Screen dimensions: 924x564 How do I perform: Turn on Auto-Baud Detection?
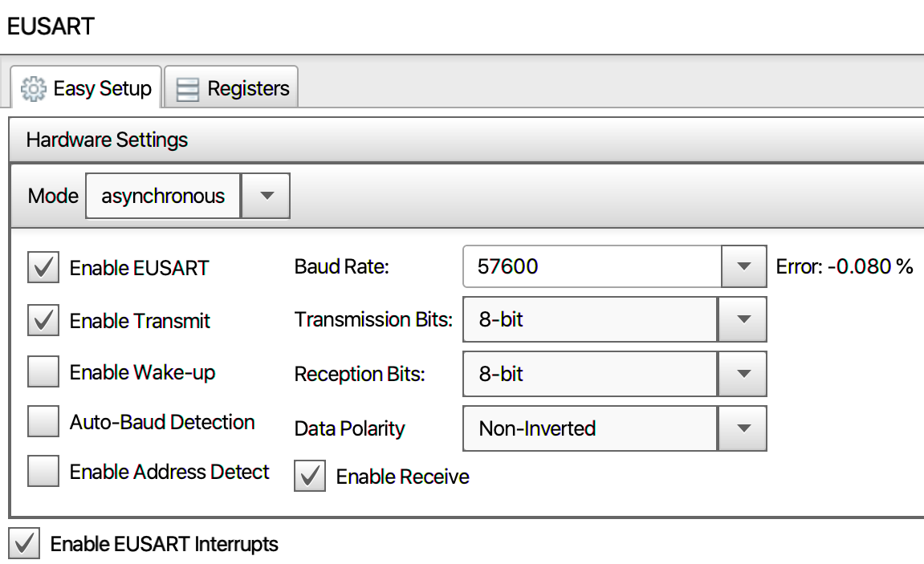[43, 422]
